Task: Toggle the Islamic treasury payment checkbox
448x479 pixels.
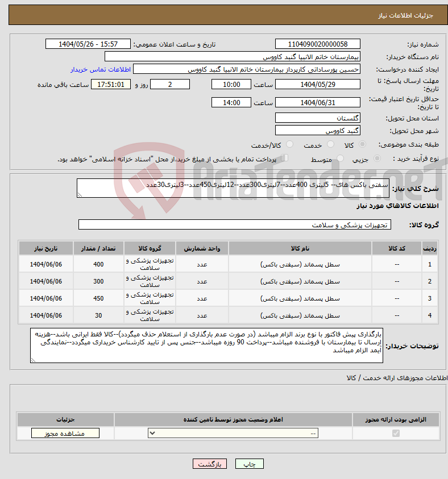Action: point(284,158)
